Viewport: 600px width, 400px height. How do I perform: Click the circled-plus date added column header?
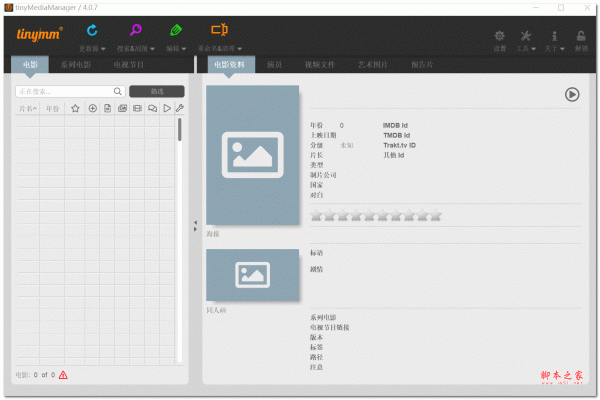click(93, 108)
